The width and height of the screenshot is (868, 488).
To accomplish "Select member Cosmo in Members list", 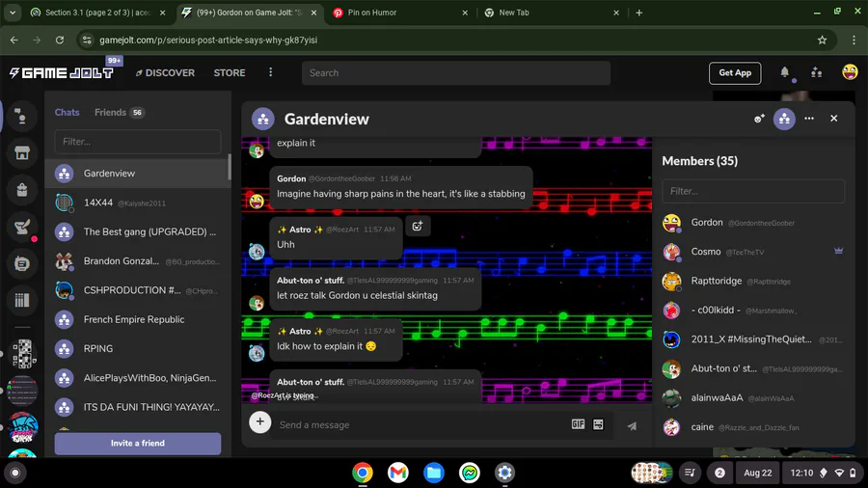I will tap(753, 252).
